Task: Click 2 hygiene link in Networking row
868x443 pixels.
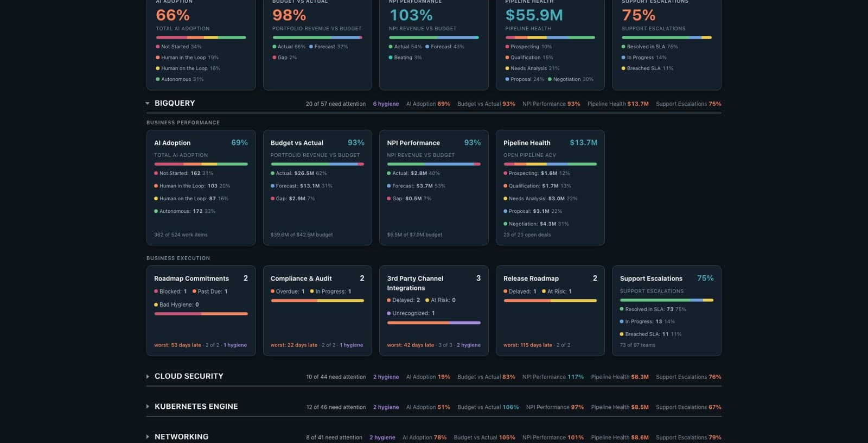Action: [x=382, y=438]
